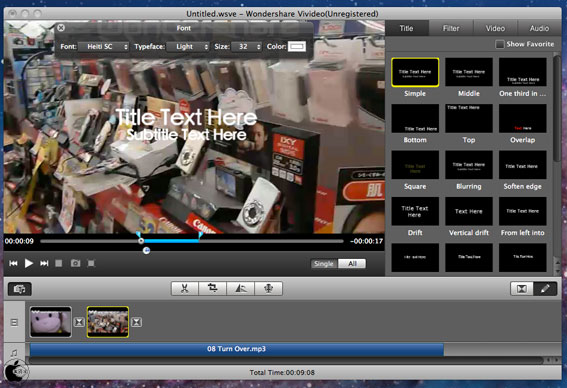Close the Font panel
Viewport: 567px width, 388px height.
click(x=61, y=28)
